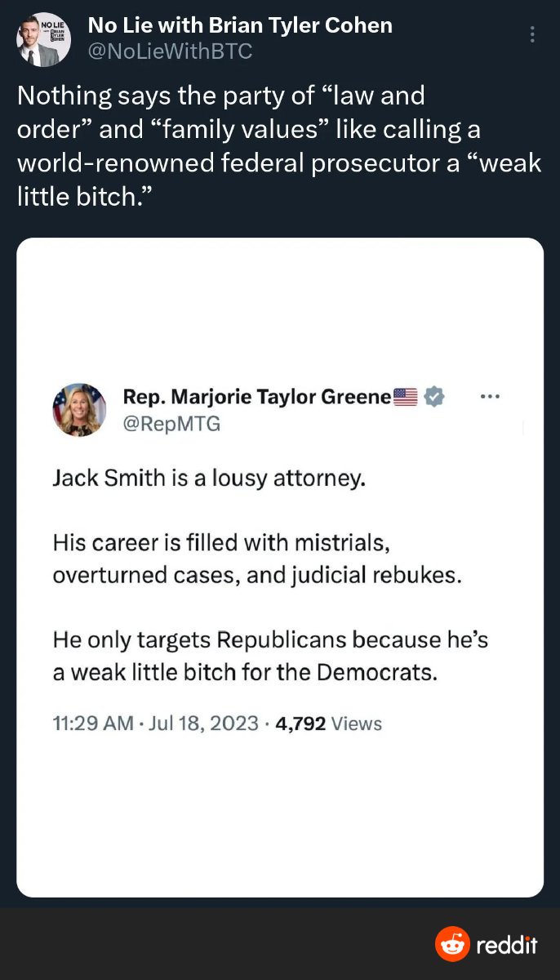The height and width of the screenshot is (980, 560).
Task: Open the @RepMTG handle
Action: [171, 423]
